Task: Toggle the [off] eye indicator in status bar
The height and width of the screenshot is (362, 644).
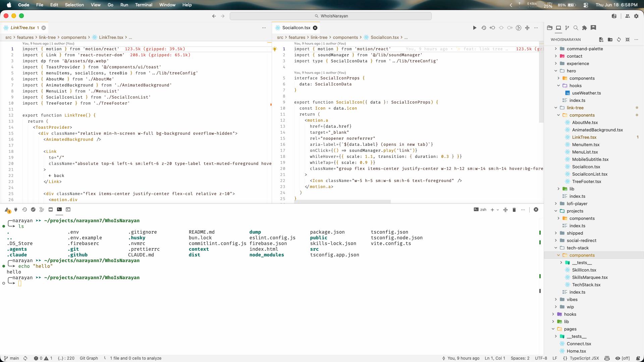Action: 623,358
